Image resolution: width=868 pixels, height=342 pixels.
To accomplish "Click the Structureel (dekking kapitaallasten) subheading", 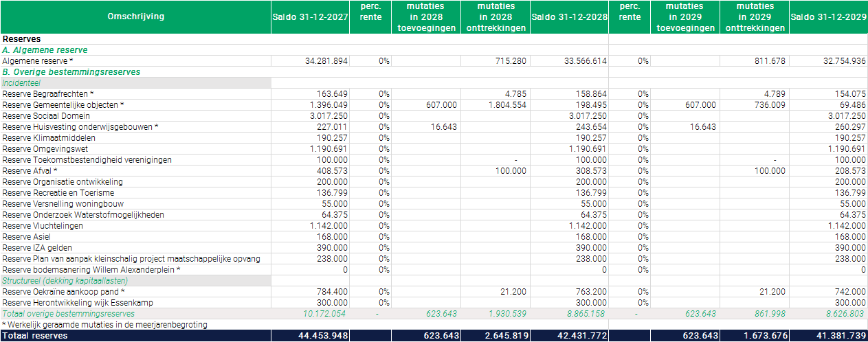I will (65, 281).
